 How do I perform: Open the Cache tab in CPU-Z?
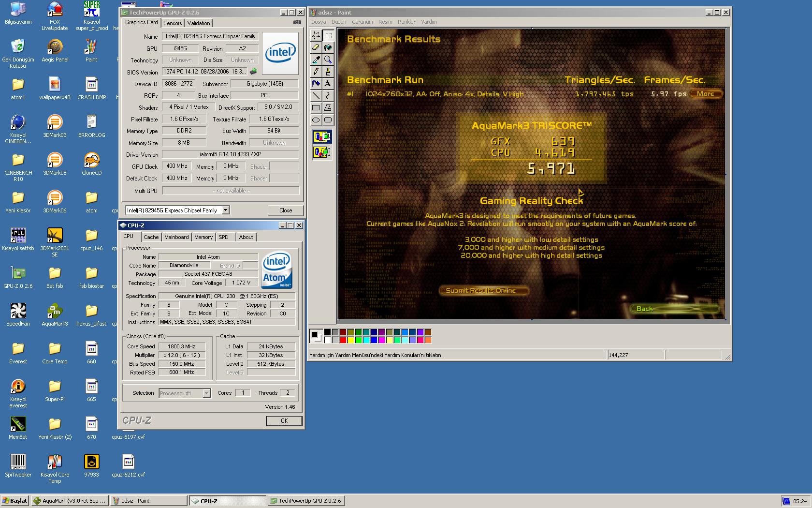click(151, 237)
